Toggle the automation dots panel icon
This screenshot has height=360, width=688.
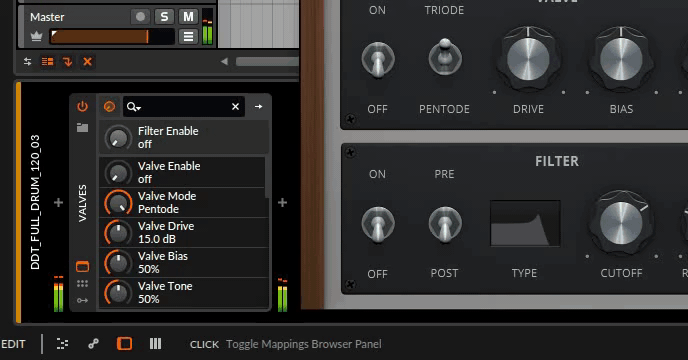tap(62, 344)
